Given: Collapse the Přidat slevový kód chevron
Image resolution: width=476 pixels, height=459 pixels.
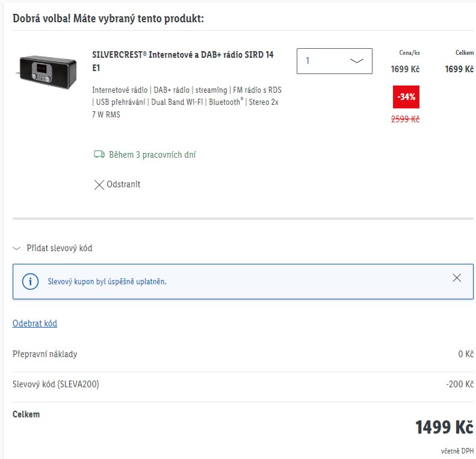Looking at the screenshot, I should click(16, 249).
